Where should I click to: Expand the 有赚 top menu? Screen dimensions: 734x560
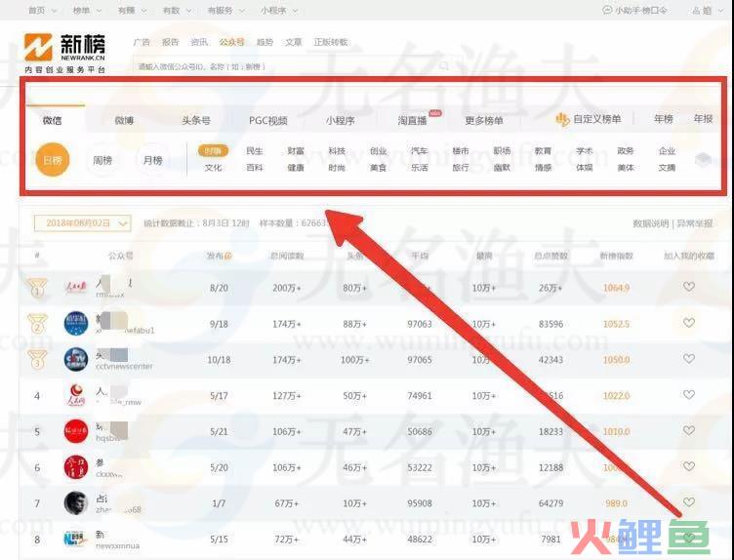click(132, 10)
